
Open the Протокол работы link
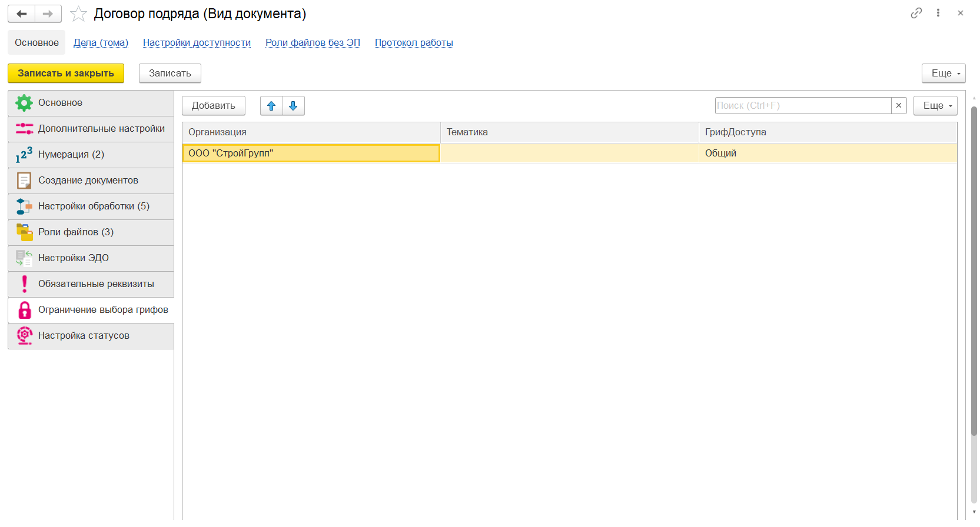[x=414, y=43]
